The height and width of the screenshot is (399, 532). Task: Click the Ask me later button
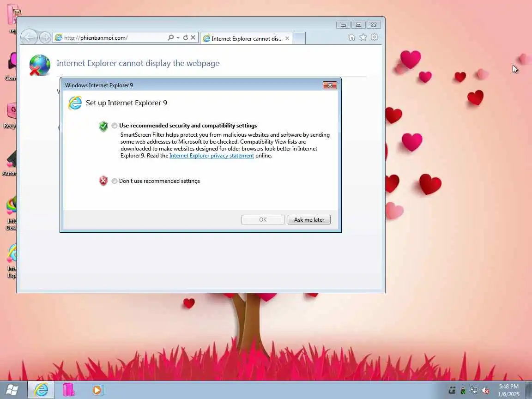(309, 219)
